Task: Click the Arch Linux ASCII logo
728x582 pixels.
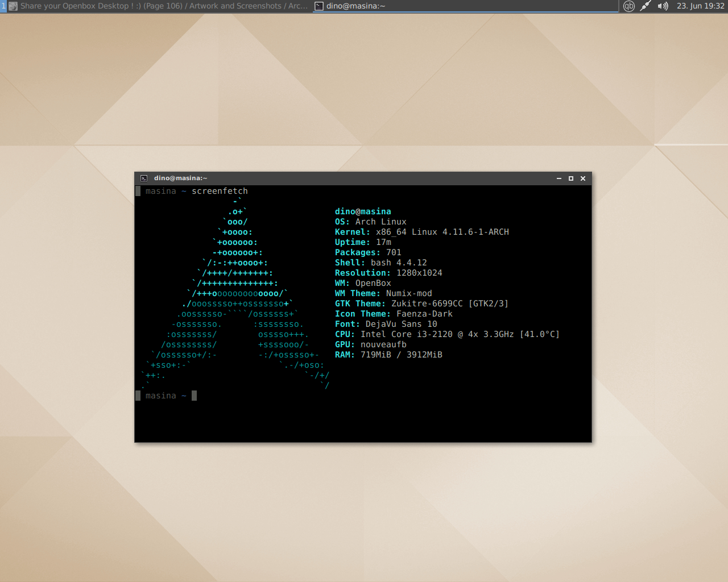Action: point(235,294)
